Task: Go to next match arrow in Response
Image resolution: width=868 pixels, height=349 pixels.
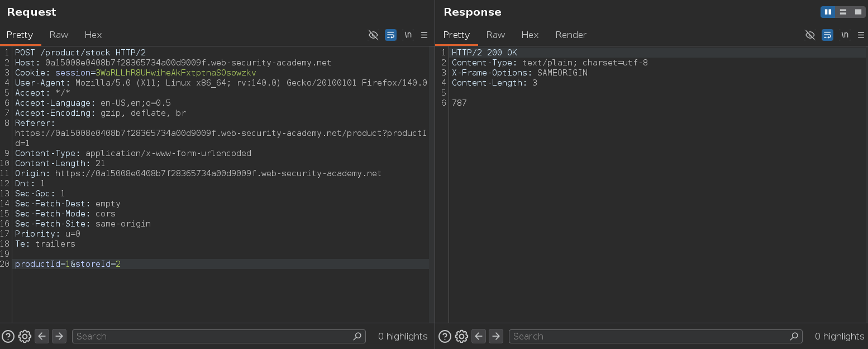Action: (496, 336)
